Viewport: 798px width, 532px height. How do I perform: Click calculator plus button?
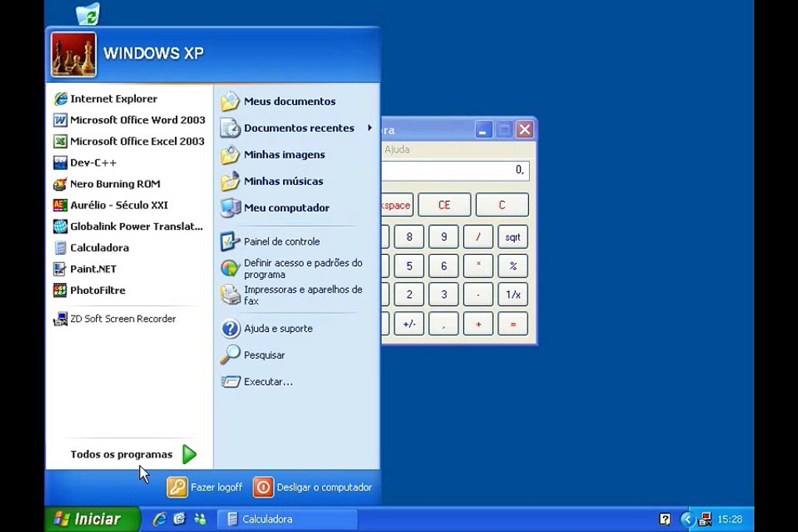pos(478,324)
